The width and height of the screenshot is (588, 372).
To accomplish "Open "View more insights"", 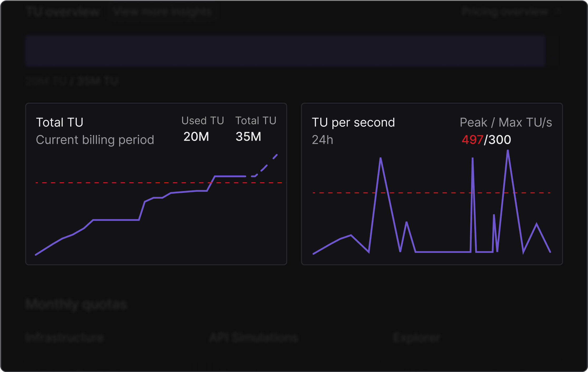I will tap(162, 12).
